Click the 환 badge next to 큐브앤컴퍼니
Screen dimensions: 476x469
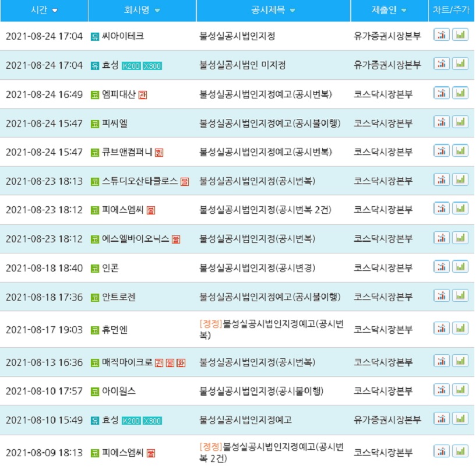pyautogui.click(x=159, y=153)
